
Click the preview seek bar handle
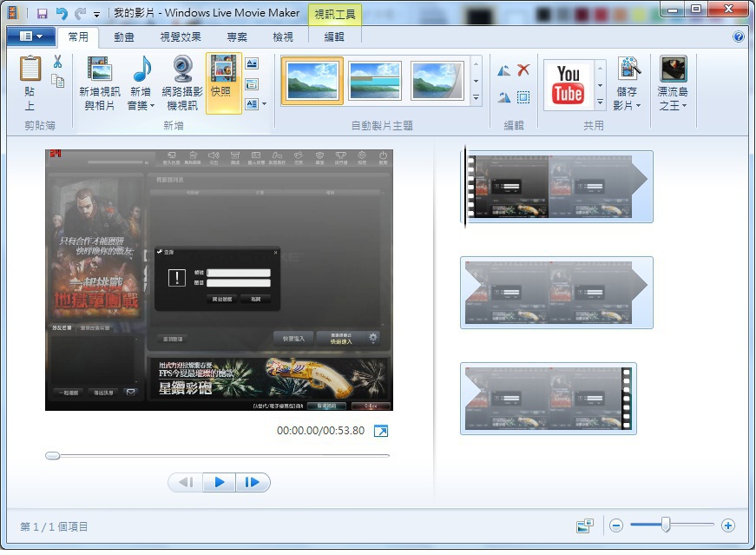click(53, 456)
